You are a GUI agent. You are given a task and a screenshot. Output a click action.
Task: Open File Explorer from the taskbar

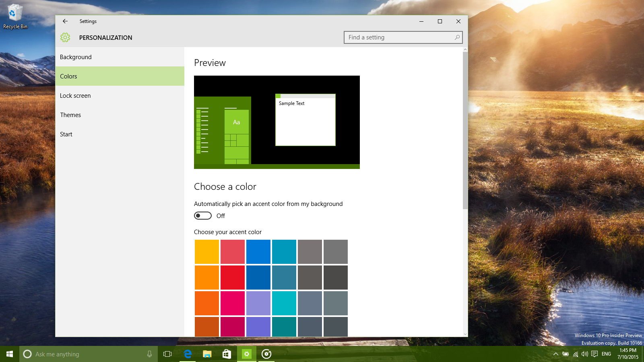[x=207, y=354]
